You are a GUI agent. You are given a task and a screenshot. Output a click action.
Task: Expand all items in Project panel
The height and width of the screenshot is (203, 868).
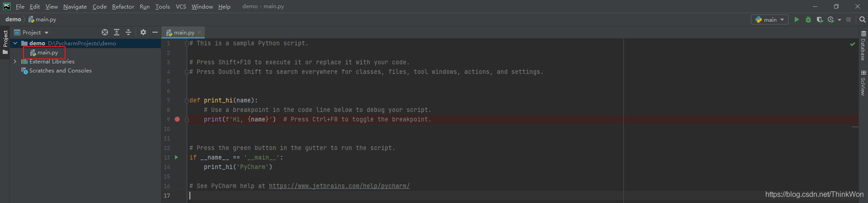(x=117, y=32)
